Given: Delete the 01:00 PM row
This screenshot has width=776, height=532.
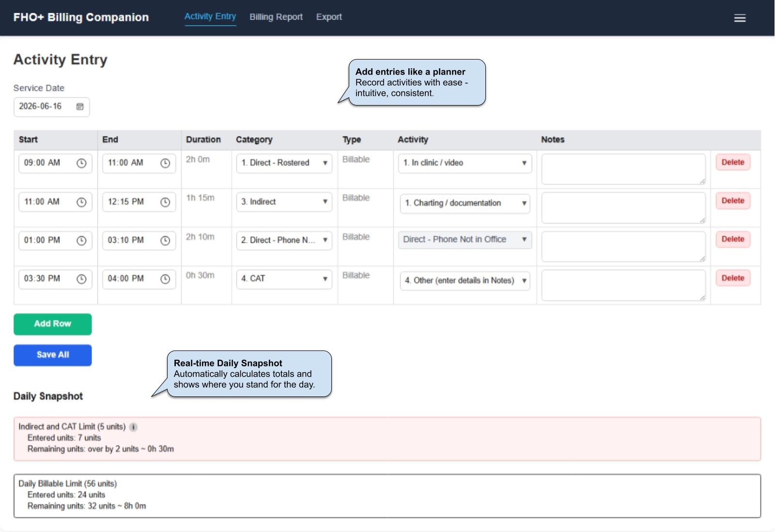Looking at the screenshot, I should [x=733, y=239].
